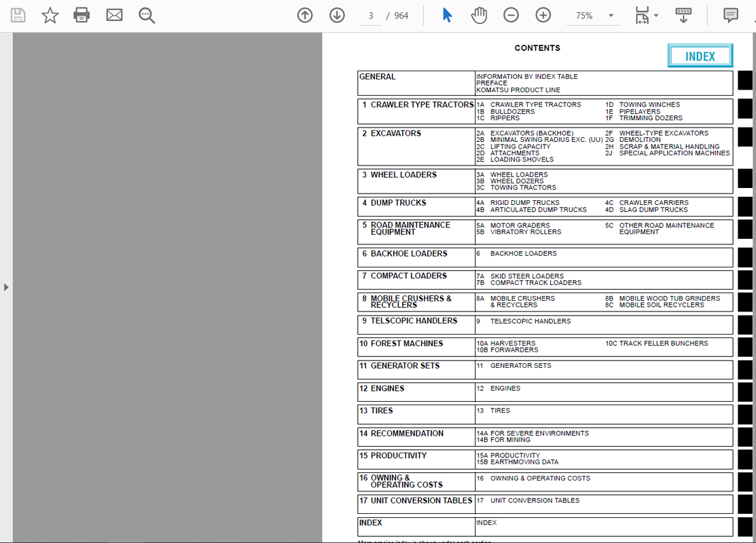The width and height of the screenshot is (756, 543).
Task: Select 5B VIBRATORY ROLLERS entry
Action: pyautogui.click(x=519, y=231)
